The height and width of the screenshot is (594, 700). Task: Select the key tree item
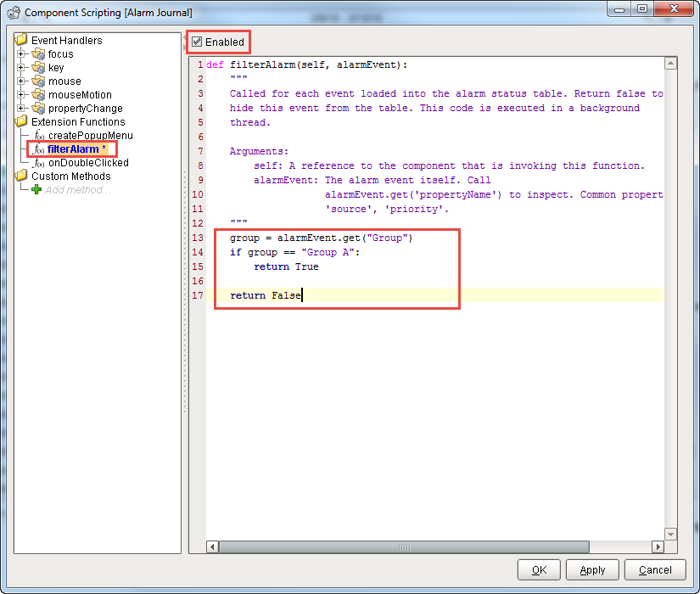[56, 68]
